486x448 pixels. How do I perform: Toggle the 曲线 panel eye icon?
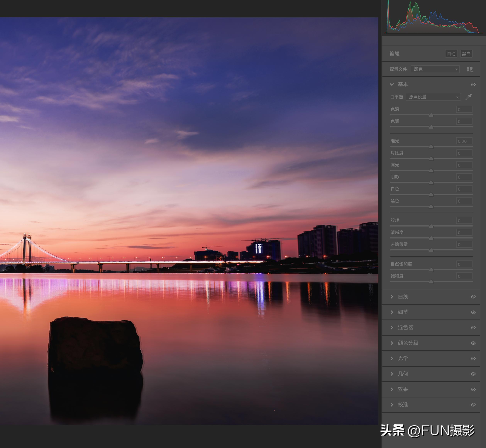[x=473, y=297]
